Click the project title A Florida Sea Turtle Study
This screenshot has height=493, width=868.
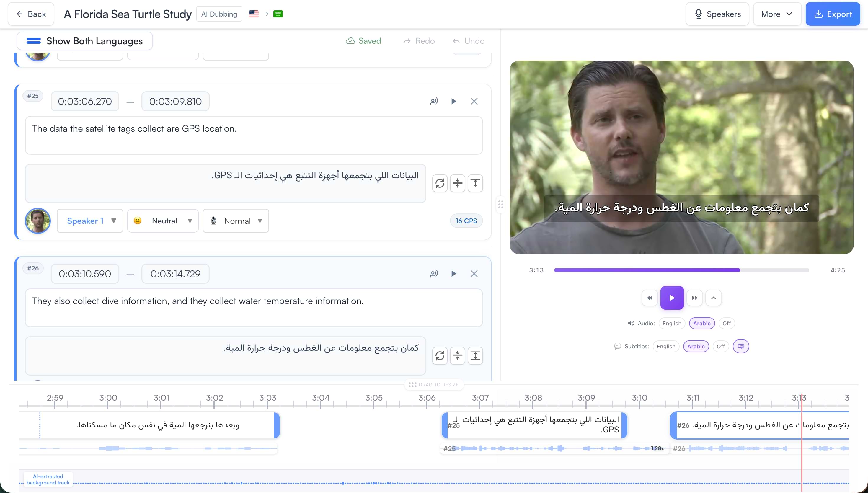pos(128,14)
